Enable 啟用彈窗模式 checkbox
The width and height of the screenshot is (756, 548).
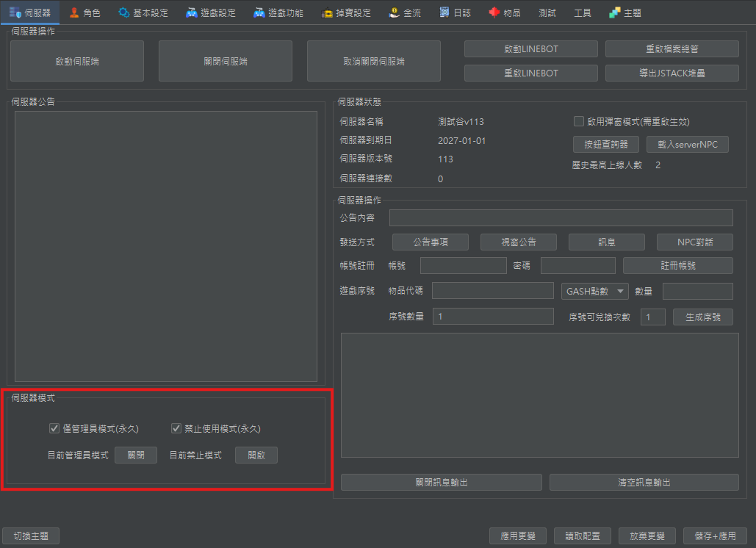[x=579, y=121]
